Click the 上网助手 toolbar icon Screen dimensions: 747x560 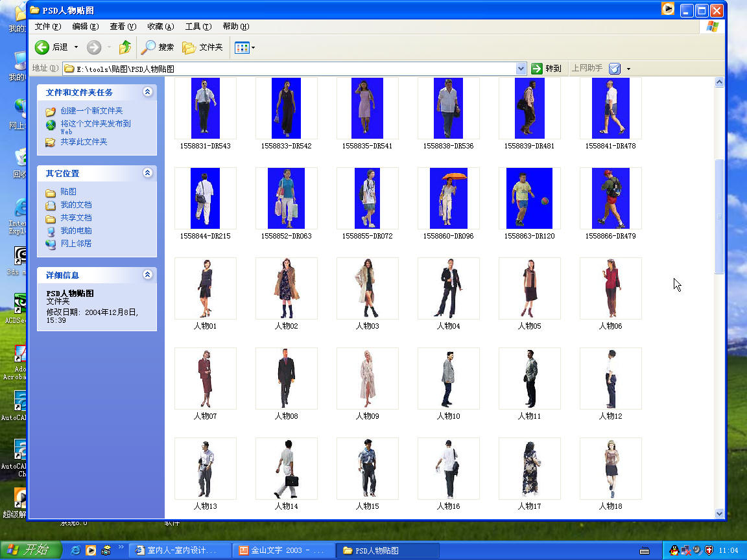pyautogui.click(x=615, y=69)
